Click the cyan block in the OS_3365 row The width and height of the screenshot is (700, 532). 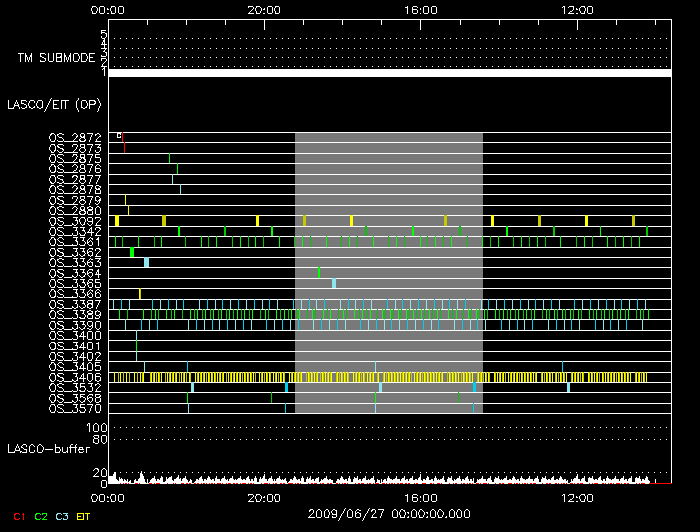tap(334, 284)
